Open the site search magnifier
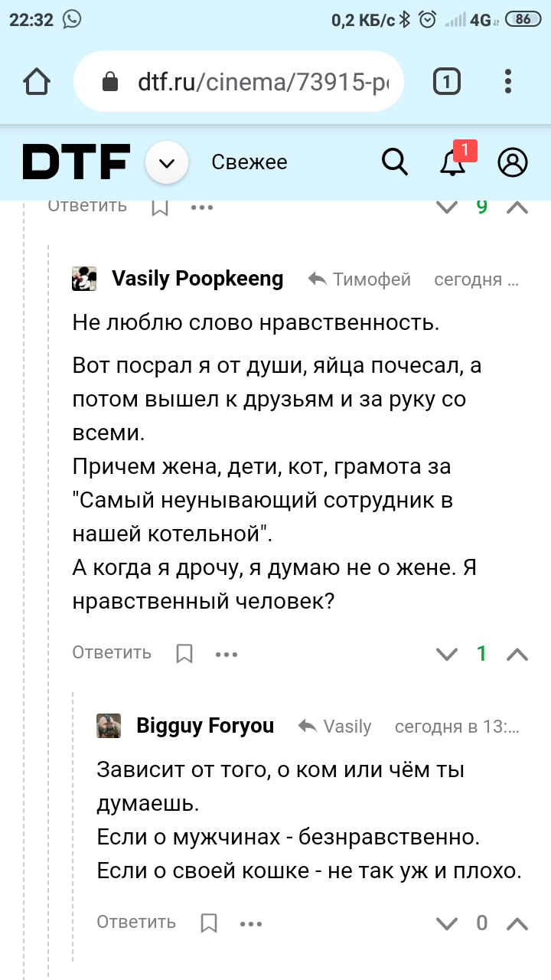551x980 pixels. (x=395, y=162)
